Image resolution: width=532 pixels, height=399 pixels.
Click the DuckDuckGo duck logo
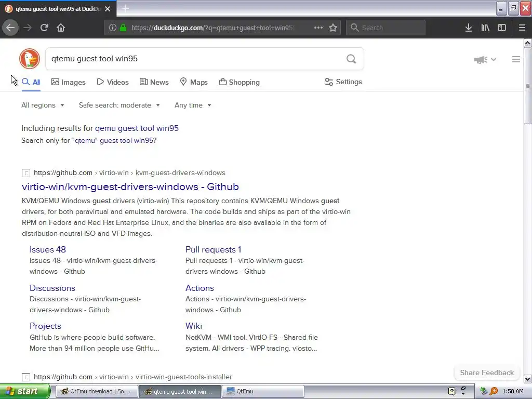(x=30, y=59)
